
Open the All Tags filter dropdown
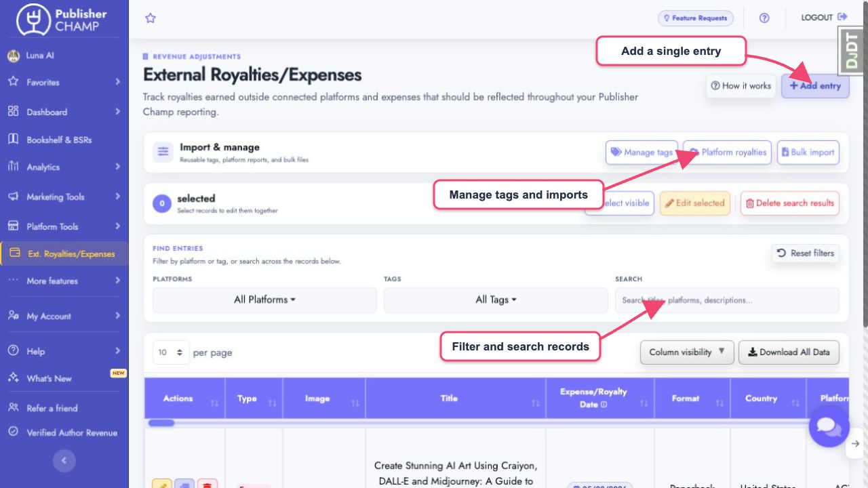coord(496,300)
